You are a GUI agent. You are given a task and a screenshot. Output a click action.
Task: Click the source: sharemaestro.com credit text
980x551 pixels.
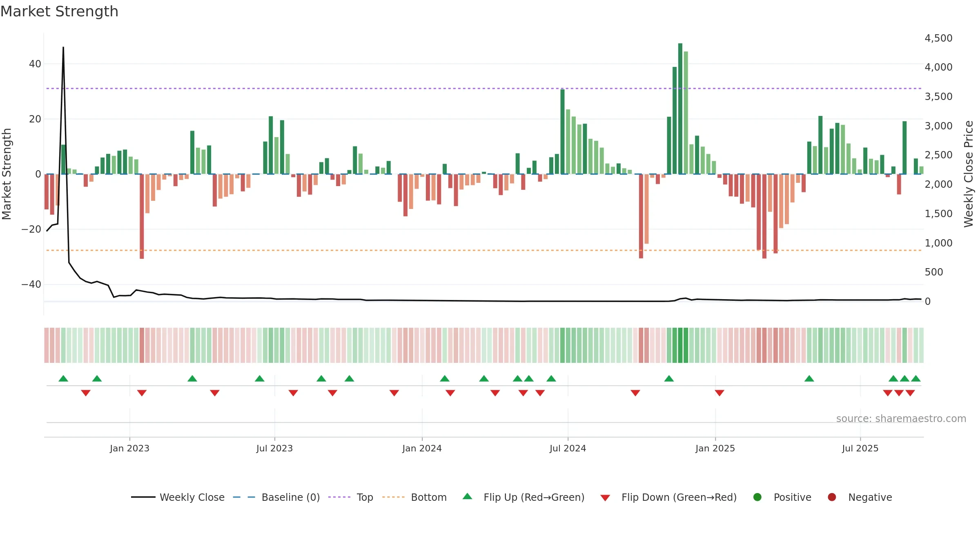click(901, 419)
